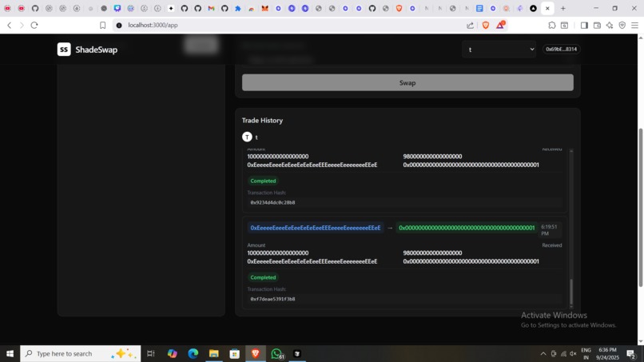Open Microsoft Edge from taskbar
Screen dimensions: 644x362
(x=193, y=353)
